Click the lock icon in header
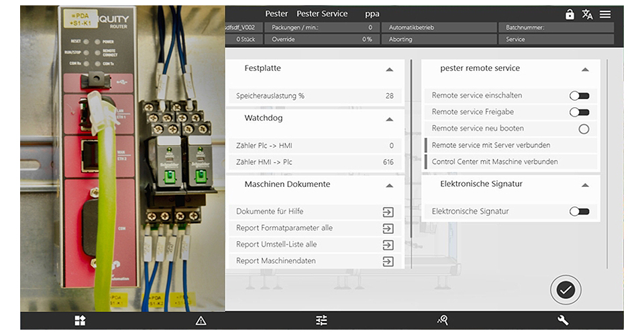This screenshot has height=335, width=644. click(x=570, y=14)
